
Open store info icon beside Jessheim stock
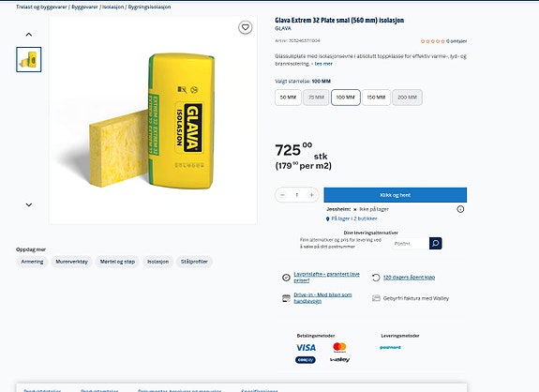(460, 209)
